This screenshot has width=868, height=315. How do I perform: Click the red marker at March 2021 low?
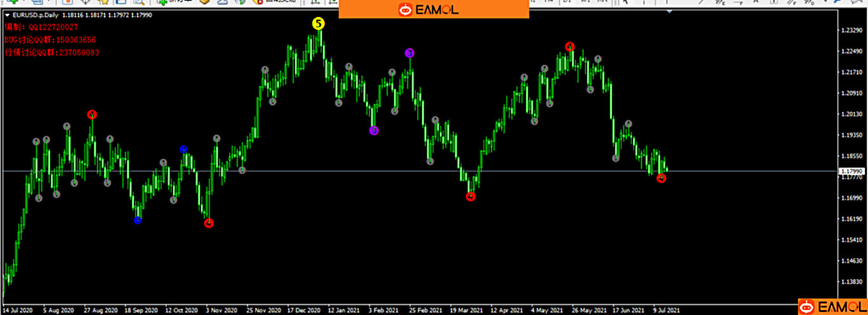tap(470, 196)
